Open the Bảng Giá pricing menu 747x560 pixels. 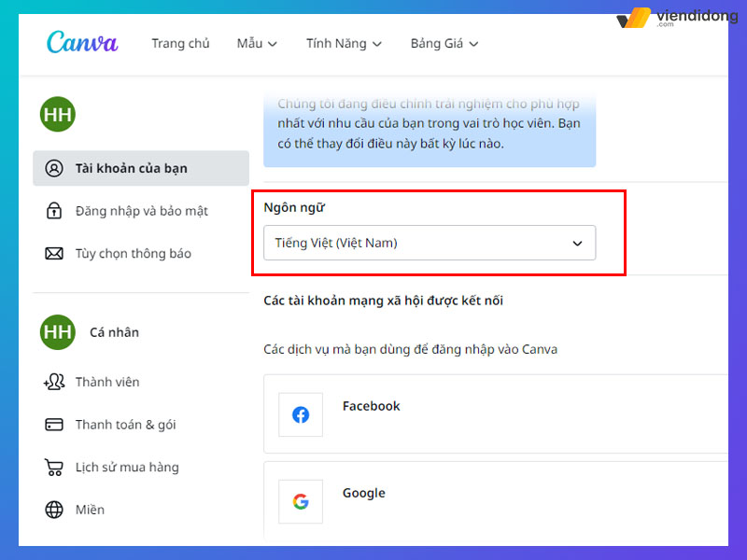(444, 43)
